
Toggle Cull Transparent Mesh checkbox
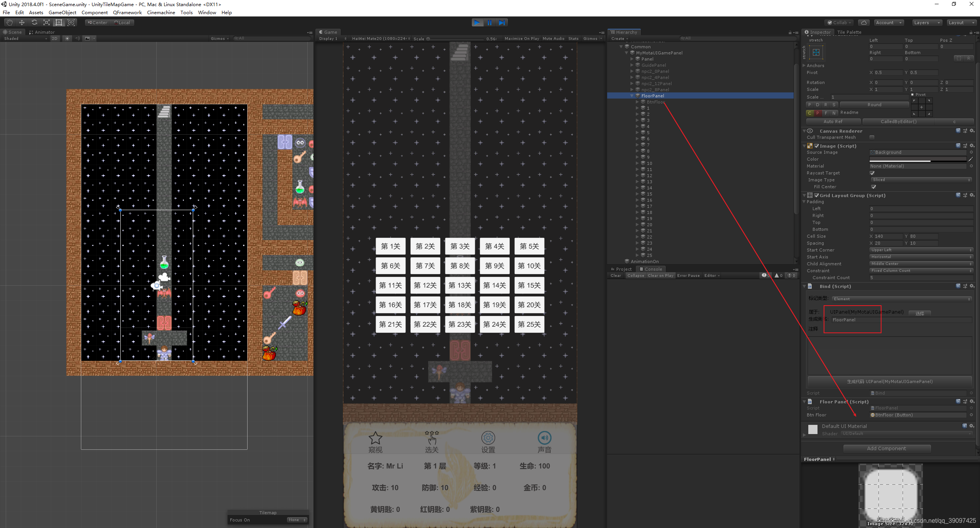click(872, 137)
